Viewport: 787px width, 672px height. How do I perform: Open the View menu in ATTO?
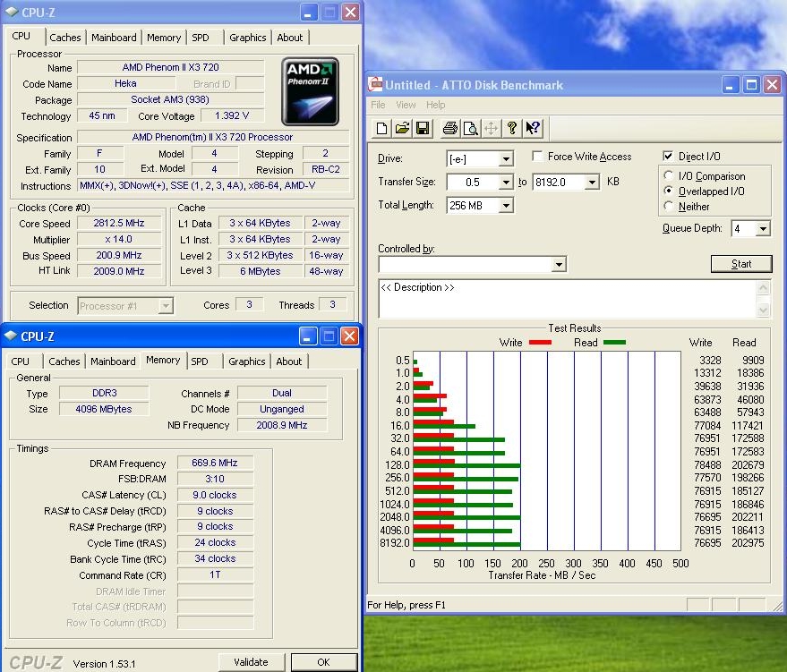[x=406, y=105]
